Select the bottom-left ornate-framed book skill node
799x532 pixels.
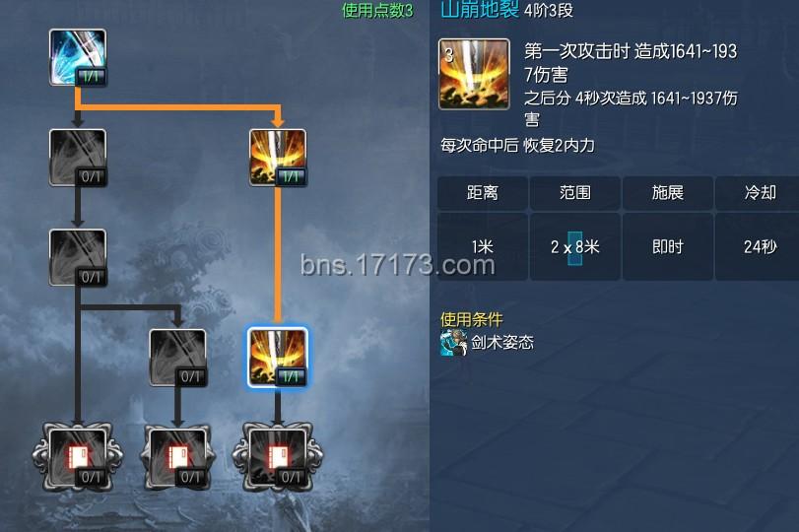pyautogui.click(x=78, y=457)
